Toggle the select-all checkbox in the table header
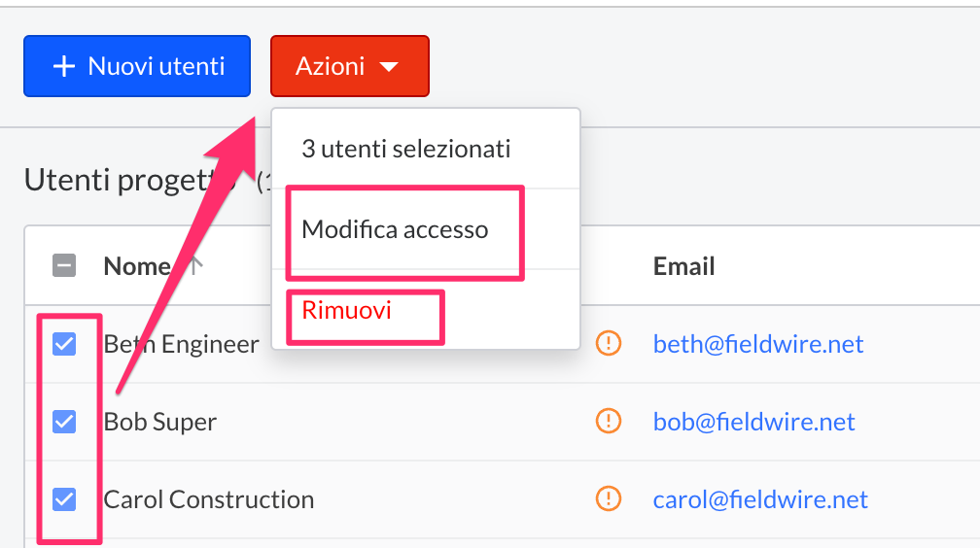 point(64,266)
